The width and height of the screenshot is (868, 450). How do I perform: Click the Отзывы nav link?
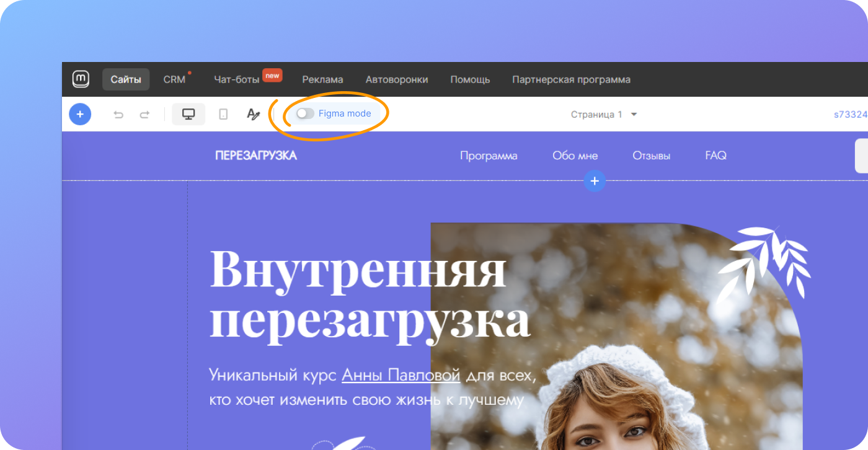652,156
